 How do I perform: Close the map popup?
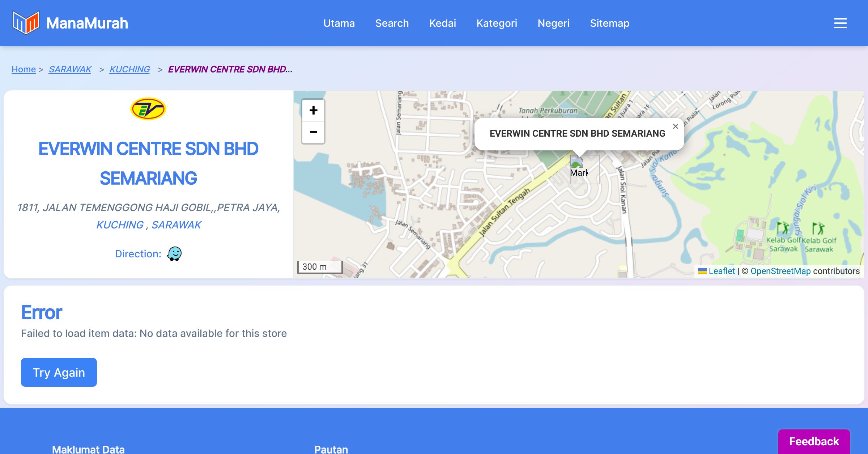pos(675,127)
